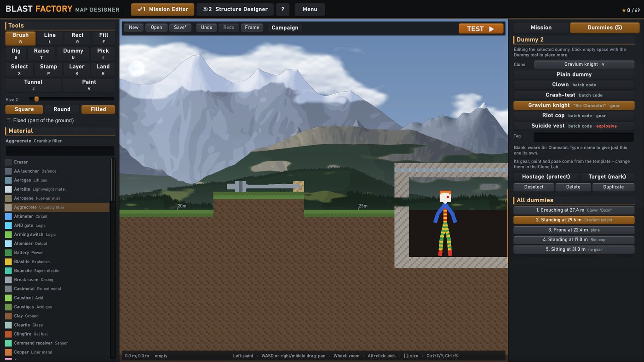Screen dimensions: 644x362
Task: Click the Save* toolbar button
Action: tap(180, 28)
